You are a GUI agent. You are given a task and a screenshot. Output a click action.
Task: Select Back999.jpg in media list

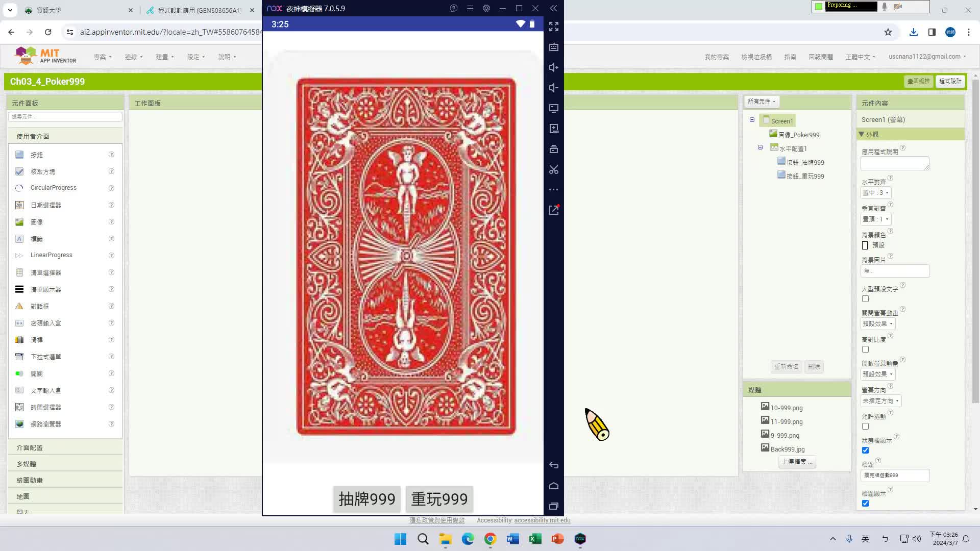[x=787, y=449]
